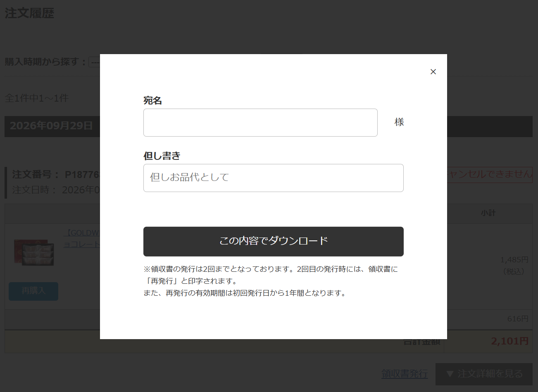Close the receipt dialog with the X
538x392 pixels.
(x=433, y=72)
